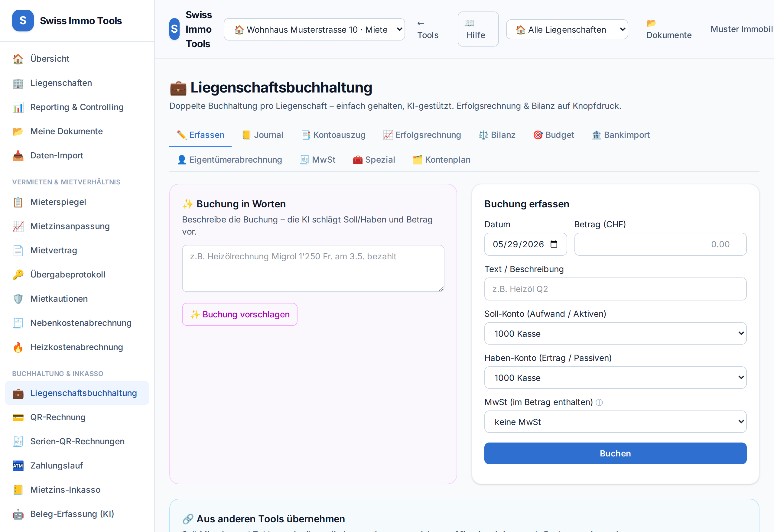Click the MwSt info icon
The width and height of the screenshot is (774, 532).
[x=599, y=403]
